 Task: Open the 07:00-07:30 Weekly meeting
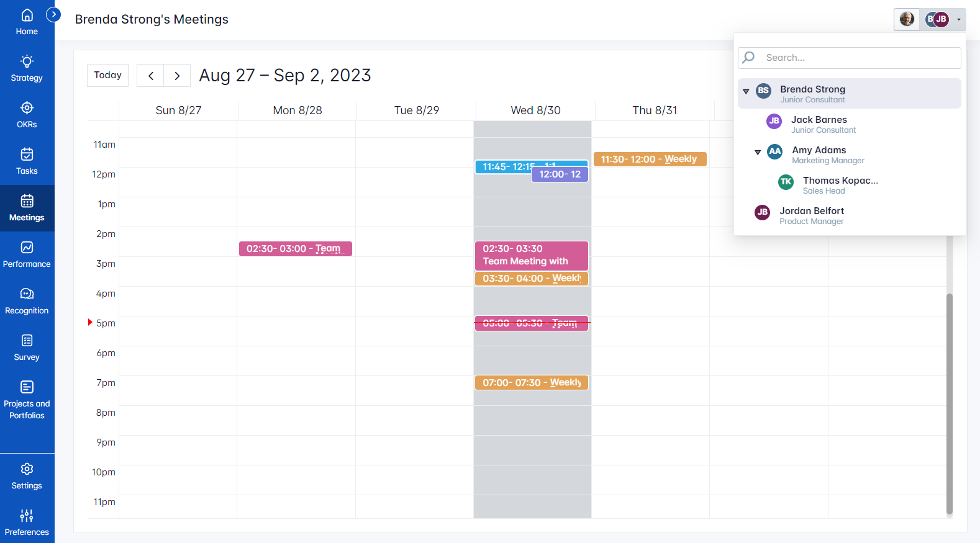pyautogui.click(x=531, y=383)
